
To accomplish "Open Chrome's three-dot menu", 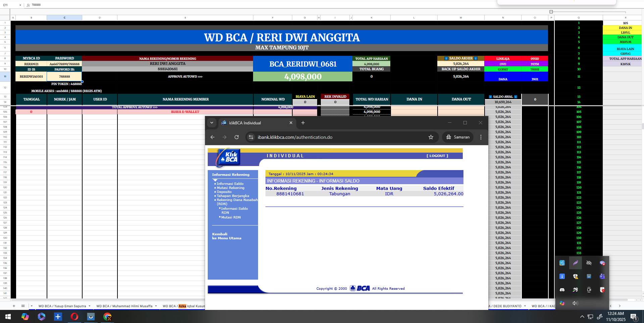I will (481, 137).
